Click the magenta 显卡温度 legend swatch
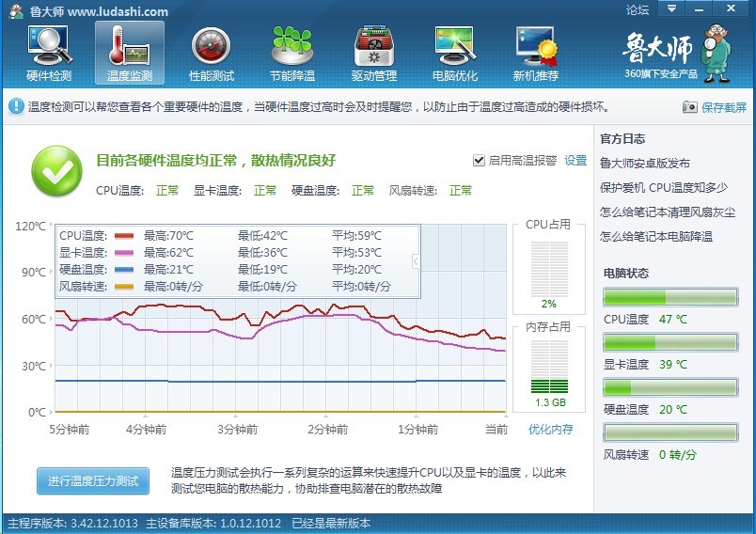Viewport: 756px width, 534px height. tap(124, 253)
